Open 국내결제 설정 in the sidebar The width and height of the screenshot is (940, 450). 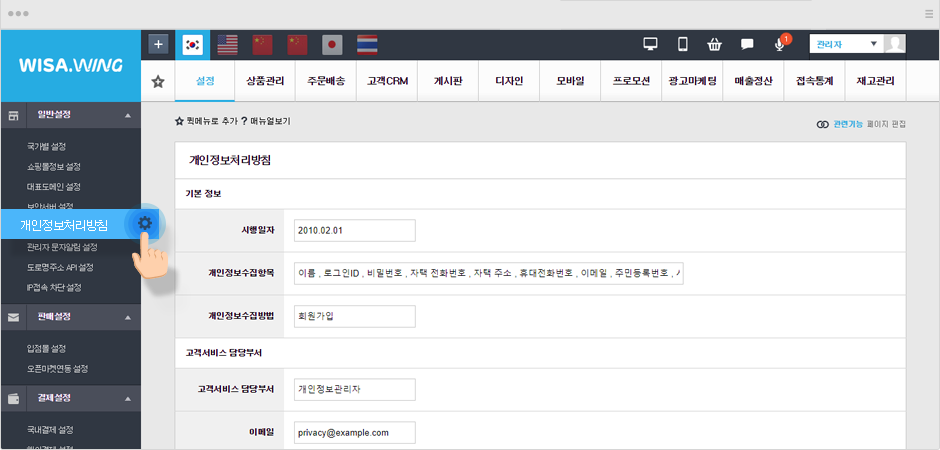coord(50,430)
